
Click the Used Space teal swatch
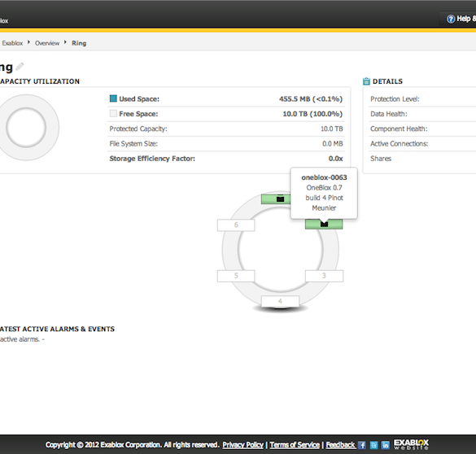(113, 98)
